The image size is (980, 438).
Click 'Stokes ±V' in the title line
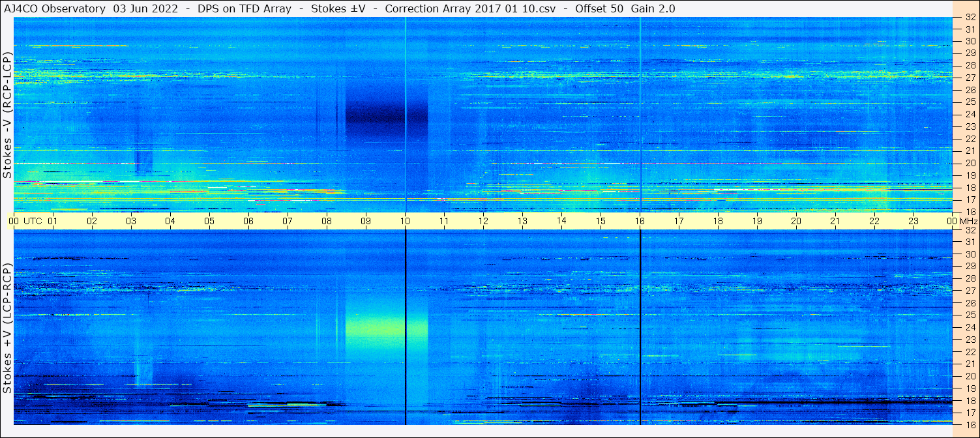point(338,8)
